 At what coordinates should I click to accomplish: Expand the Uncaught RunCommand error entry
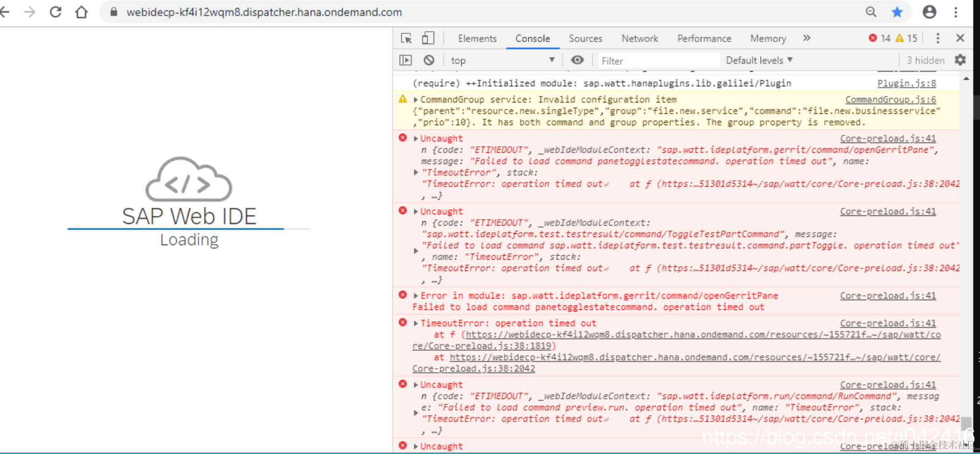(416, 384)
